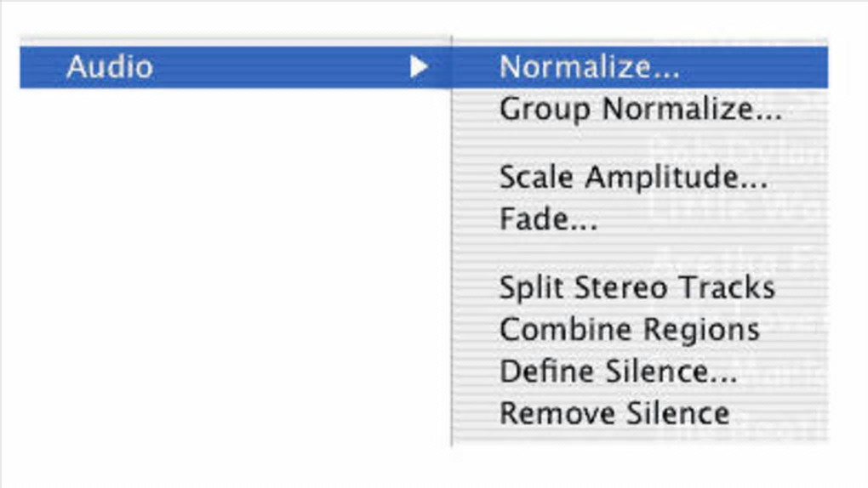Apply Group Normalize... to the audio
The height and width of the screenshot is (488, 868).
pos(640,110)
